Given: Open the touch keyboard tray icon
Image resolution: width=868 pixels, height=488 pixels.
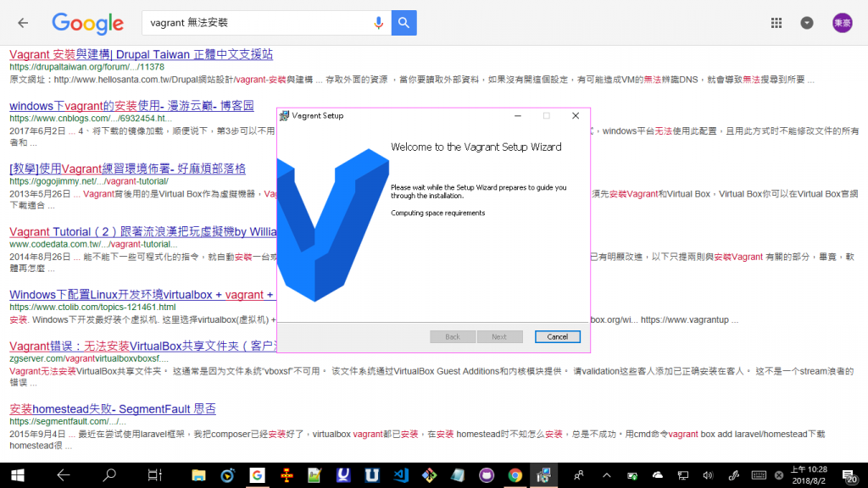Looking at the screenshot, I should pos(759,475).
